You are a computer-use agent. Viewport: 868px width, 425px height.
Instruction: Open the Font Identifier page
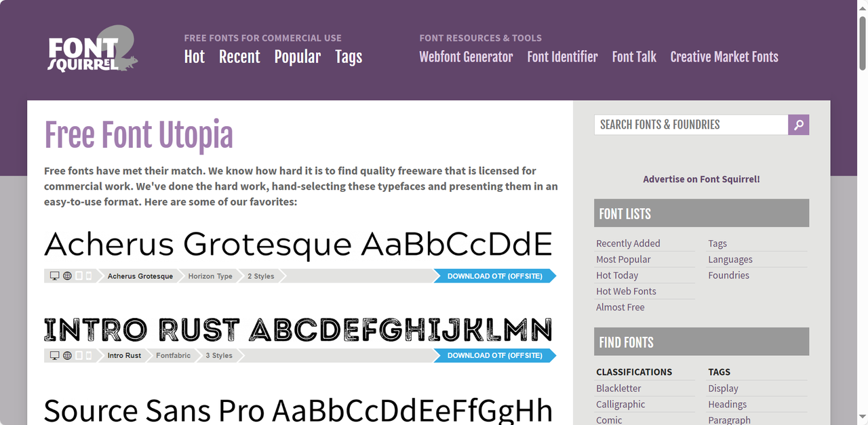click(562, 57)
